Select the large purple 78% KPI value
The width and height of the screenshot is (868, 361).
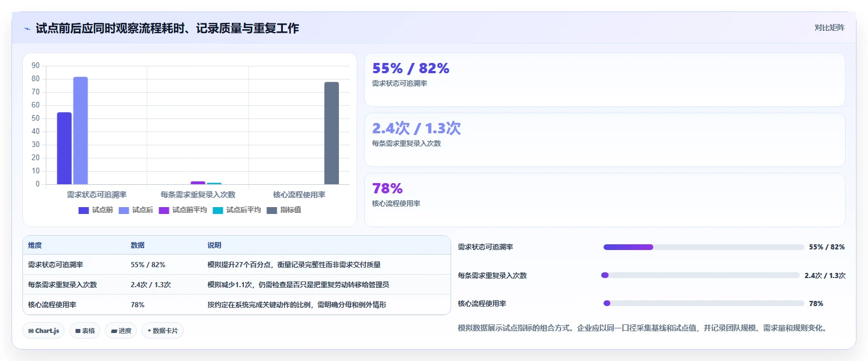388,188
